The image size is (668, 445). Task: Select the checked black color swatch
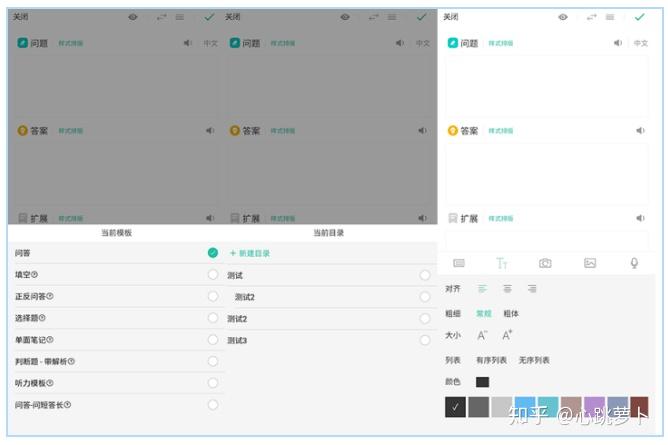click(455, 407)
